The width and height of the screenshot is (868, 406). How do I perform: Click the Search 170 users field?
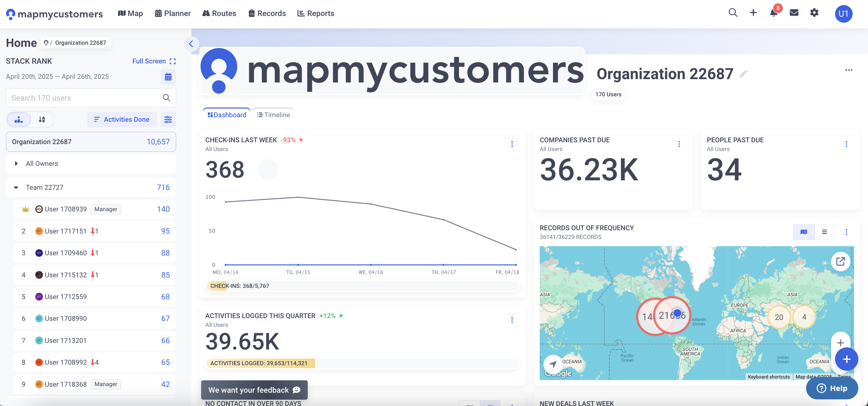click(x=91, y=98)
